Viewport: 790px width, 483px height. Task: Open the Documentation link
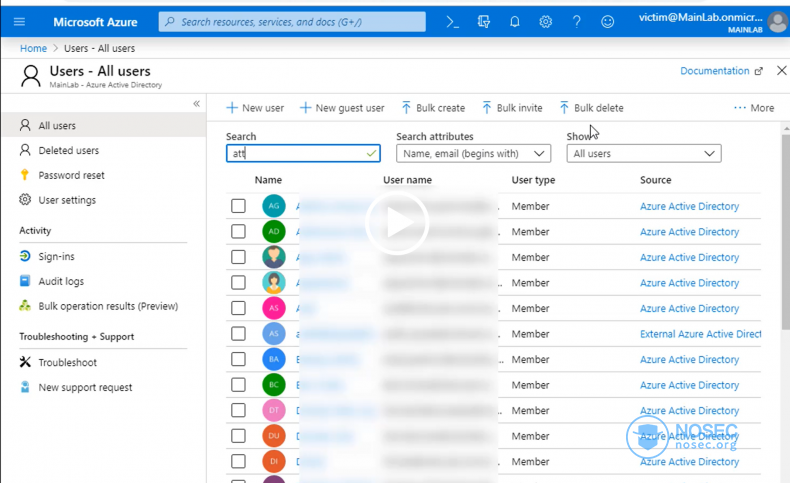point(721,71)
